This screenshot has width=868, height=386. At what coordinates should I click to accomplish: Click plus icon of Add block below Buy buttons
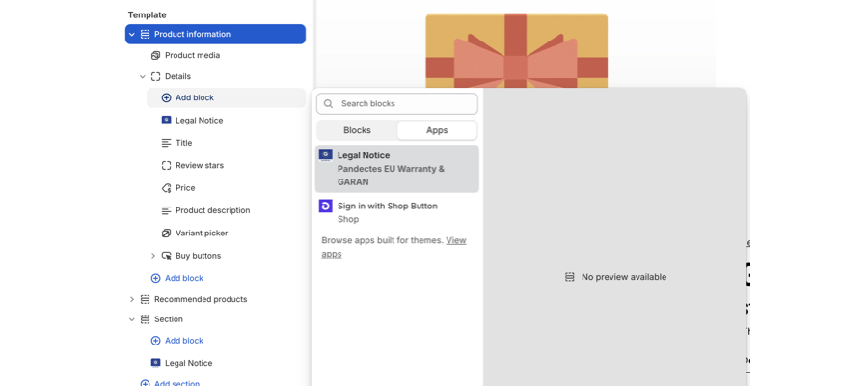(x=155, y=278)
